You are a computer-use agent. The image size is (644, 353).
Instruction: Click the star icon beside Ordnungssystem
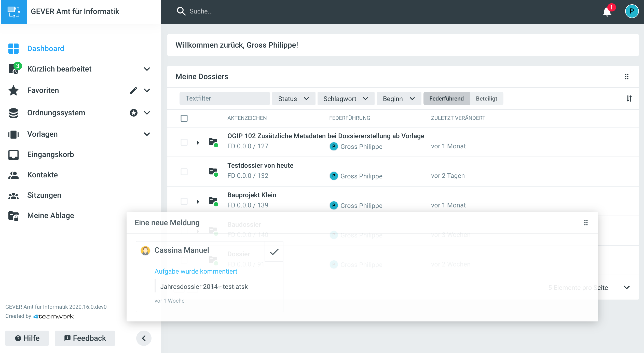coord(133,113)
